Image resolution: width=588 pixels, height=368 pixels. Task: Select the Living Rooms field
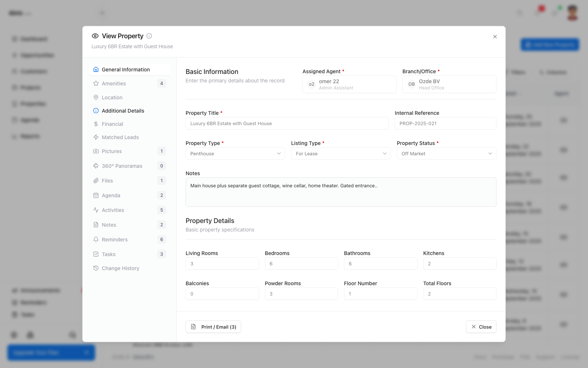point(222,263)
